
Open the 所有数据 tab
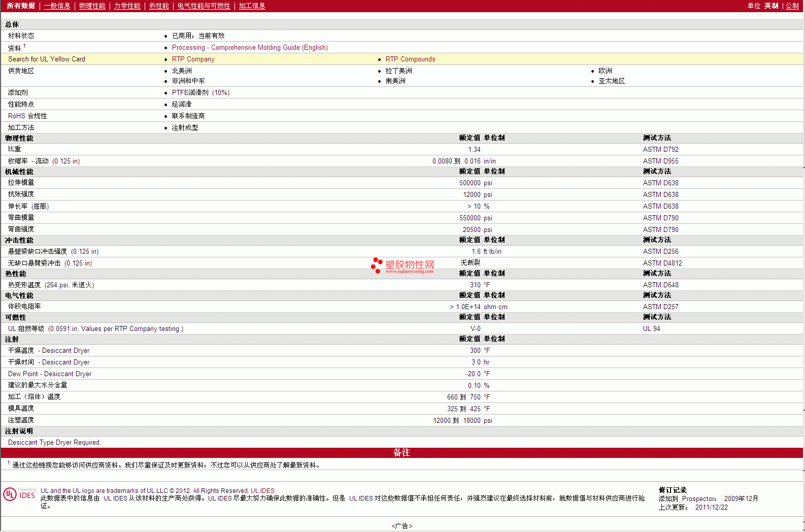click(x=21, y=6)
